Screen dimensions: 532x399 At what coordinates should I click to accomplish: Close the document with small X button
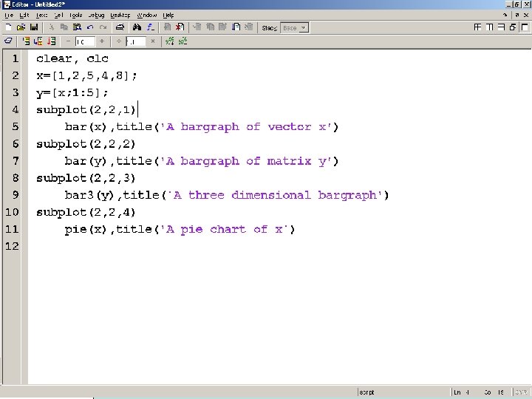526,15
